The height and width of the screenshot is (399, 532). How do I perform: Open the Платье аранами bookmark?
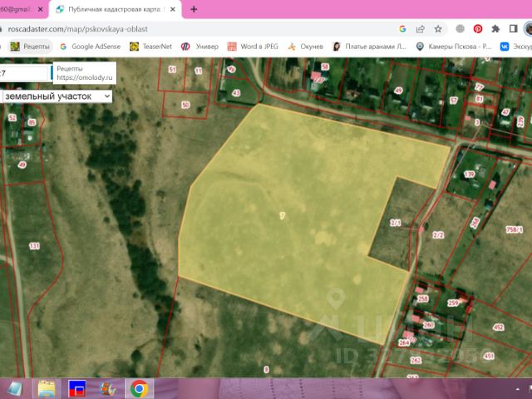point(369,47)
